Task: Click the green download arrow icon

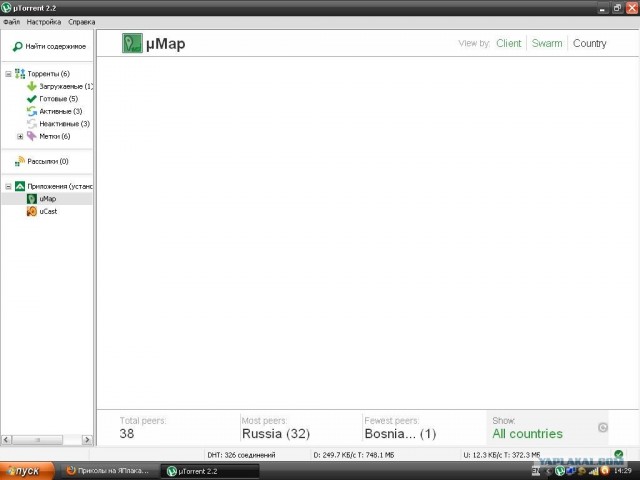Action: [32, 86]
